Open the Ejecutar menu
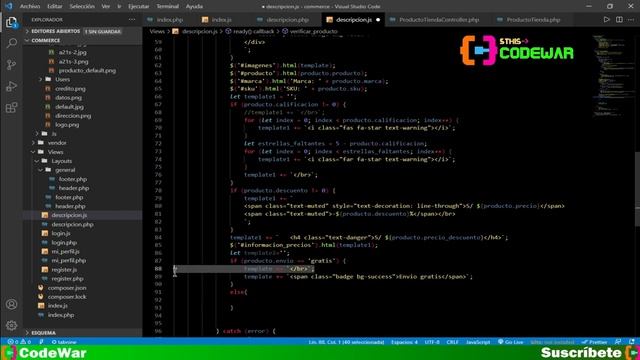The height and width of the screenshot is (360, 640). click(138, 6)
